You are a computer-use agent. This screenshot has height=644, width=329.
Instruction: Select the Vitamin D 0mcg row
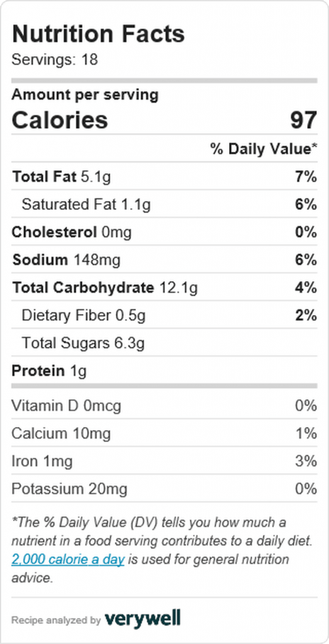pyautogui.click(x=164, y=406)
